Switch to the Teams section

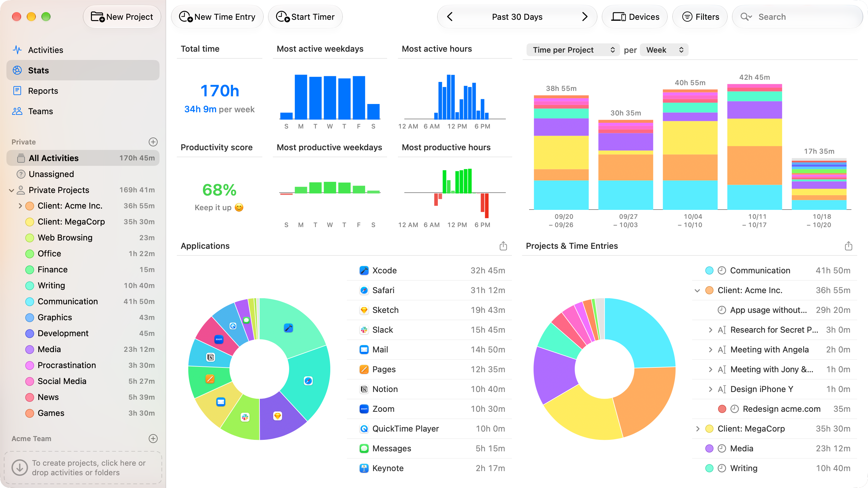tap(83, 111)
